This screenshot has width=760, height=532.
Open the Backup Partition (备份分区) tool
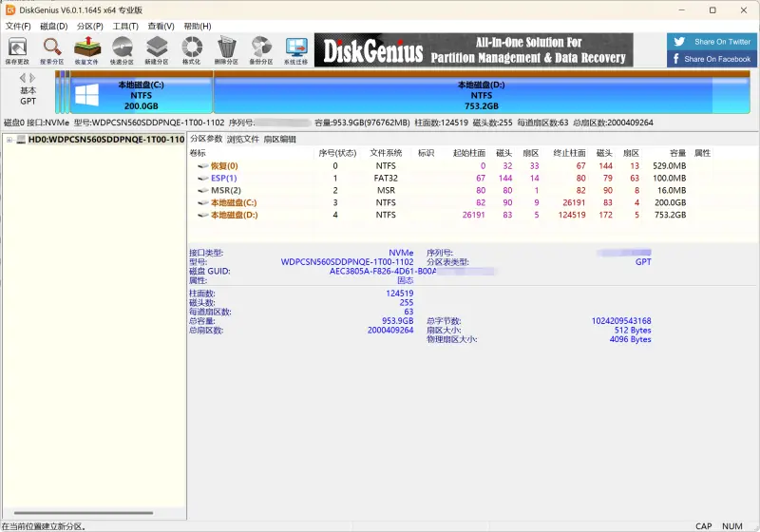pos(261,50)
